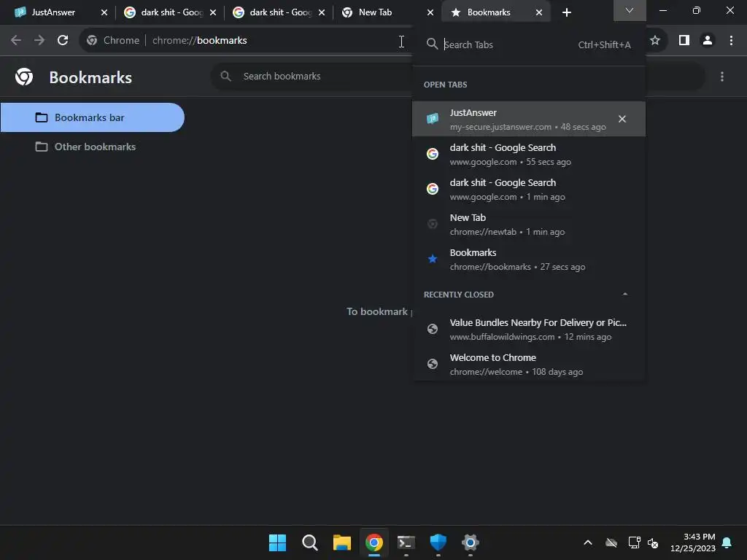Switch to the second dark shit Google tab
The height and width of the screenshot is (560, 747).
(271, 12)
